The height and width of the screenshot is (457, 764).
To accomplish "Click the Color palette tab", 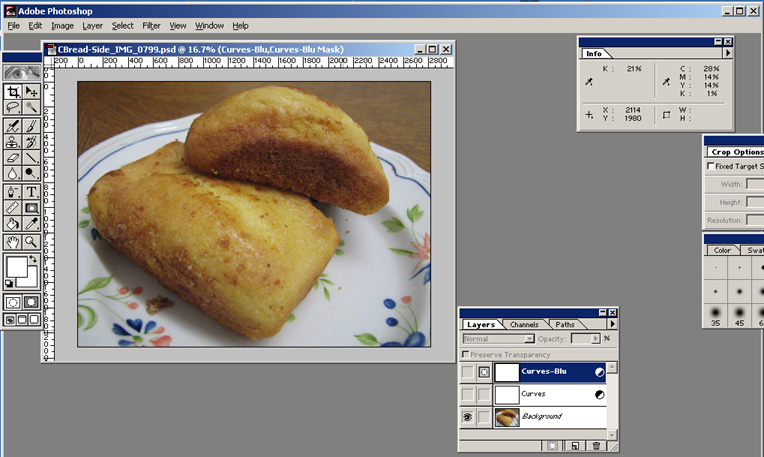I will click(722, 250).
